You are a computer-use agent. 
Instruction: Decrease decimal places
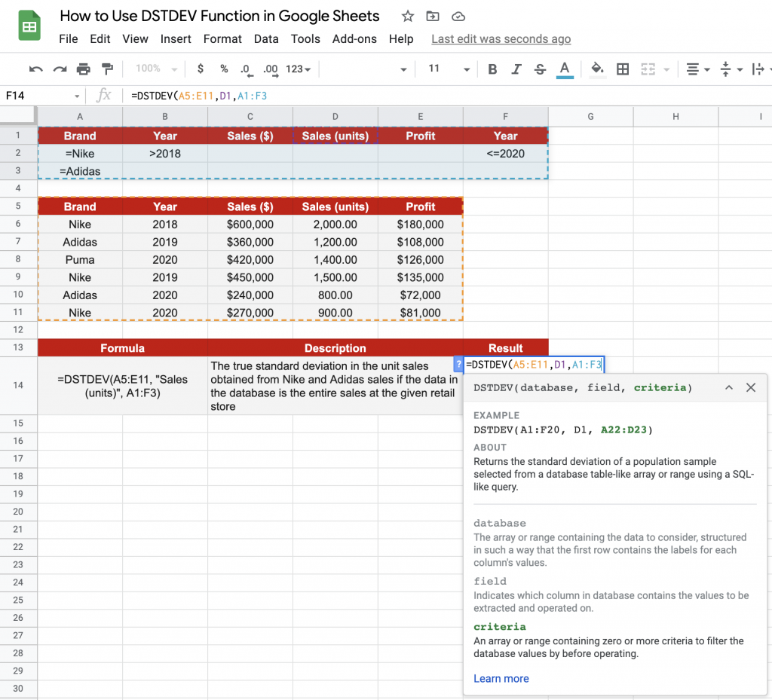tap(247, 69)
